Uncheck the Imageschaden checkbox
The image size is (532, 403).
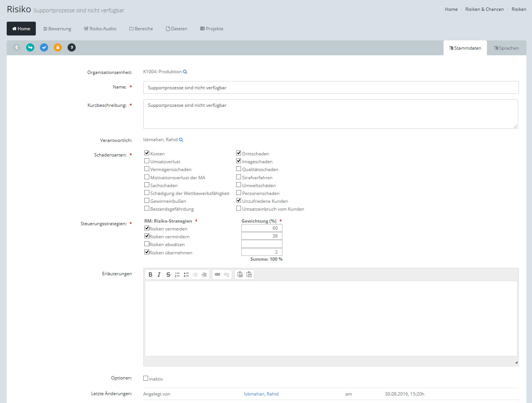coord(238,161)
